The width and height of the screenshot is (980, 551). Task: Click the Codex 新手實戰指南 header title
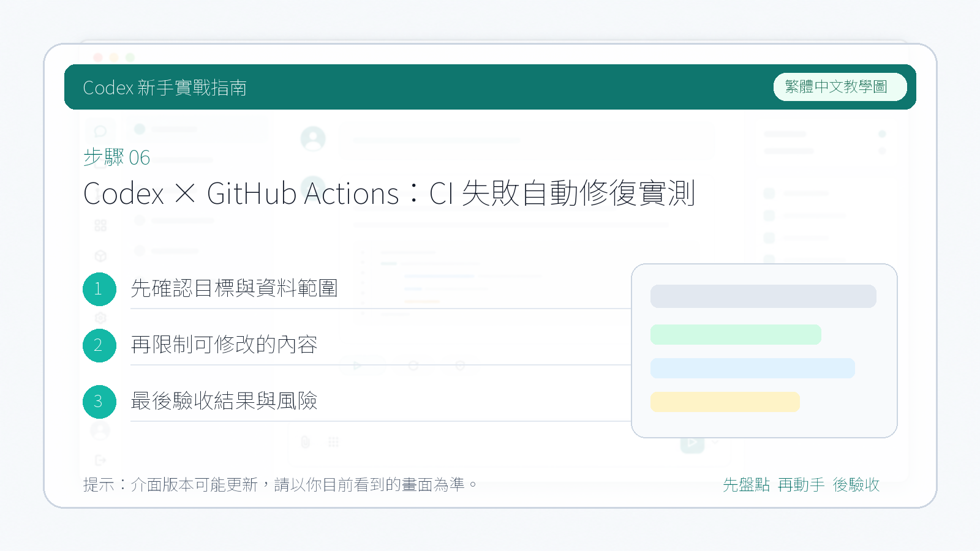(165, 88)
